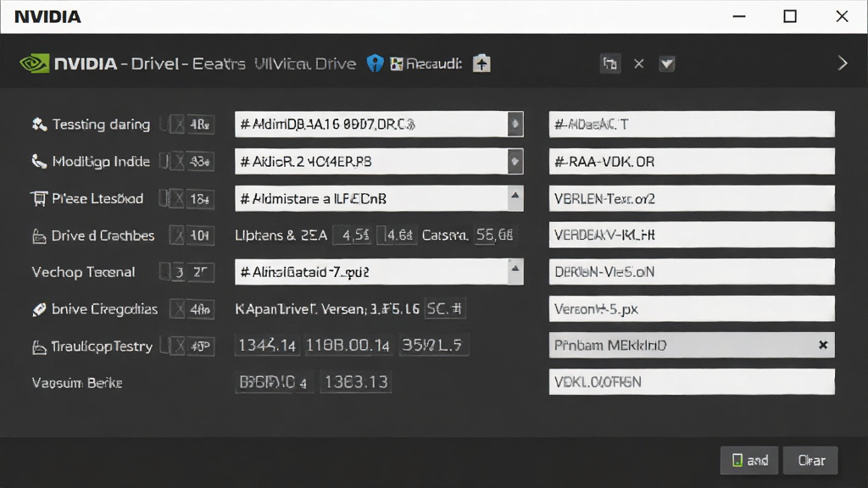Click the #-MDaeAC. T input field
This screenshot has width=868, height=488.
pyautogui.click(x=692, y=124)
